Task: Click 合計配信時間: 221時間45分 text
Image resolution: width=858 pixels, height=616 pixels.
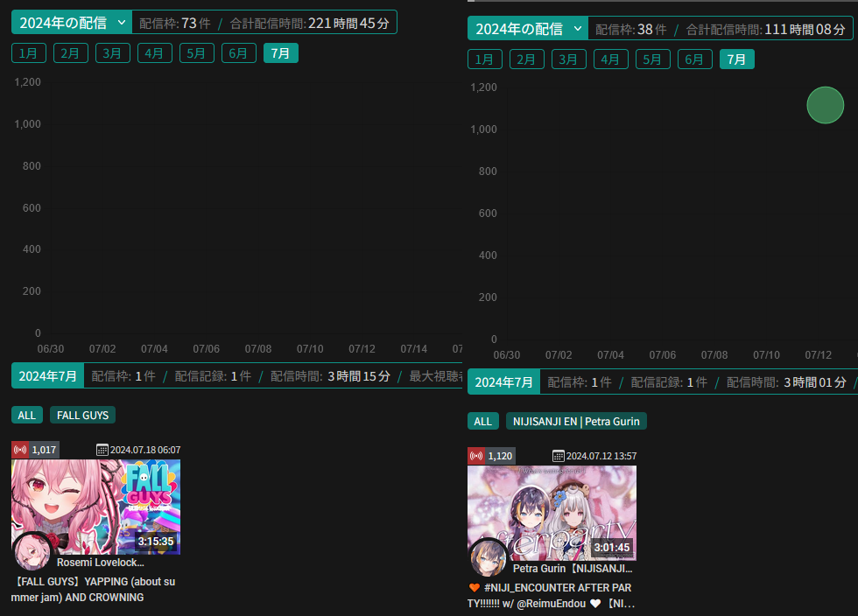Action: pos(310,23)
